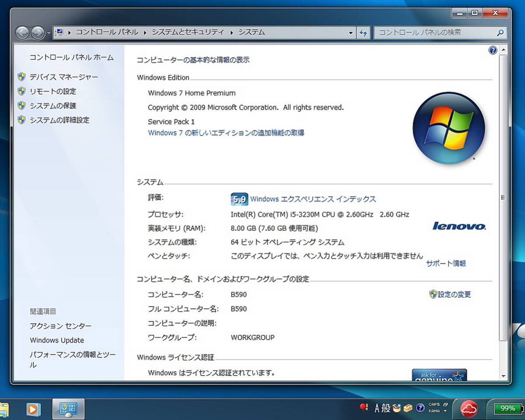Click shield icon beside リモートの設定
The width and height of the screenshot is (525, 420).
(x=21, y=91)
